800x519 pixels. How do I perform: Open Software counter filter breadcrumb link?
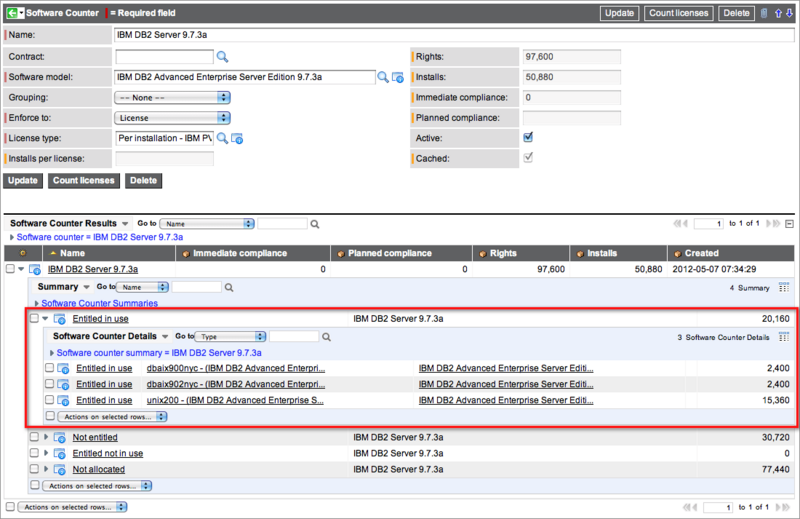coord(99,237)
